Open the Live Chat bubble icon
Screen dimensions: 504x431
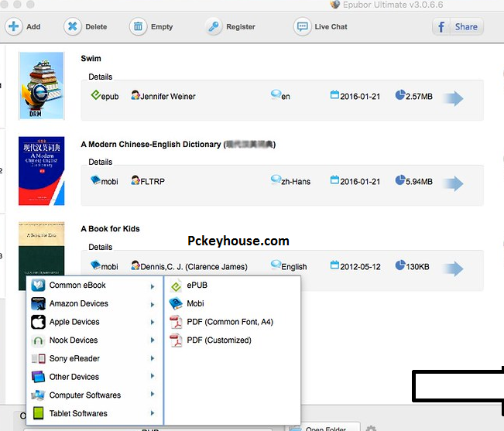tap(302, 26)
